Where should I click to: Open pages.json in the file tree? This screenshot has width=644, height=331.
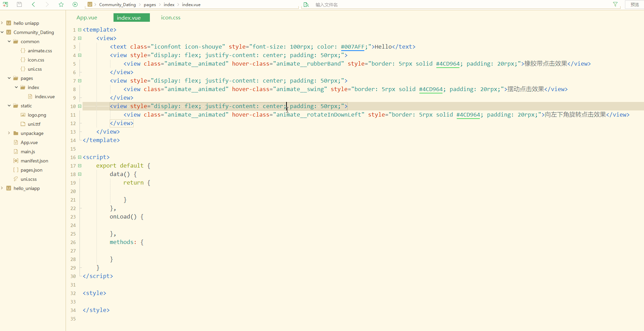pyautogui.click(x=32, y=170)
